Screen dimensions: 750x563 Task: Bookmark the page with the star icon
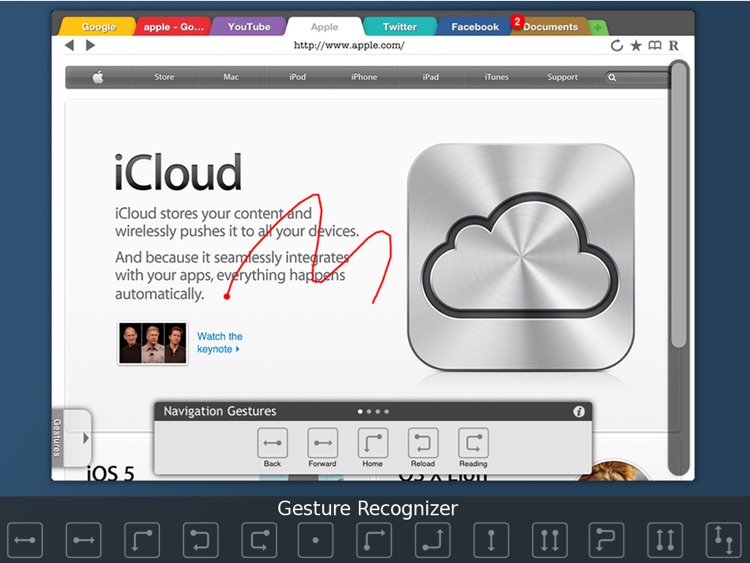point(636,46)
